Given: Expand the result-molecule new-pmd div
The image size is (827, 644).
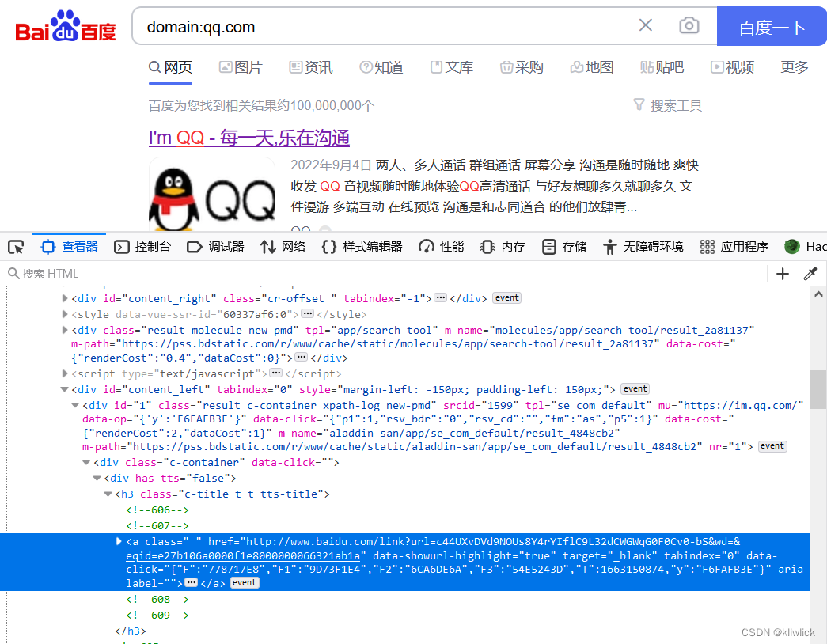Looking at the screenshot, I should [x=65, y=330].
